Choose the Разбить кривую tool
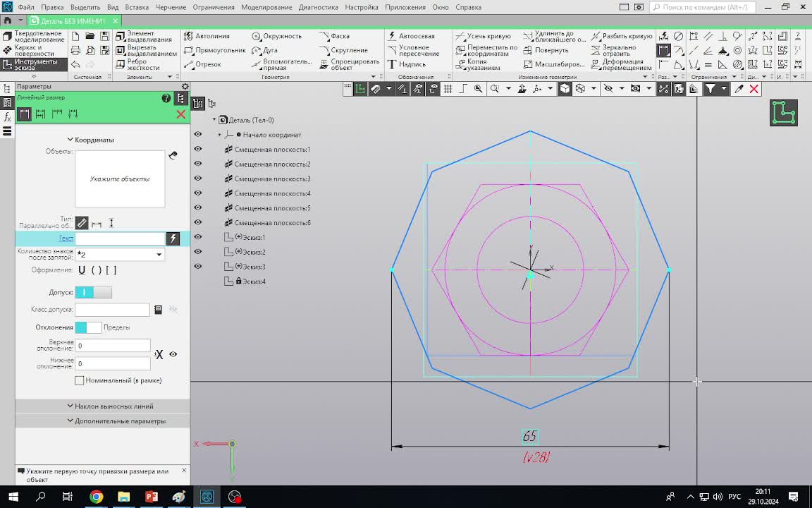 622,36
